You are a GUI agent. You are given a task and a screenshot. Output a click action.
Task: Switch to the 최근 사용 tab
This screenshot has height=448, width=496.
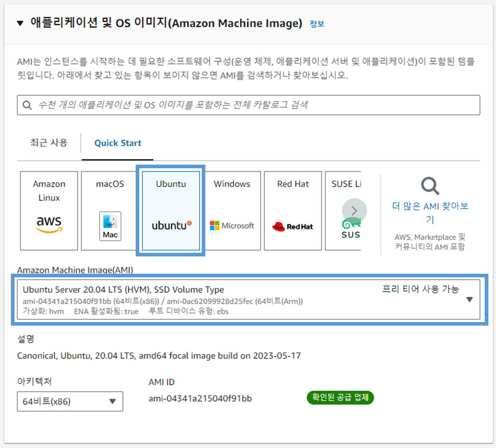(x=49, y=142)
